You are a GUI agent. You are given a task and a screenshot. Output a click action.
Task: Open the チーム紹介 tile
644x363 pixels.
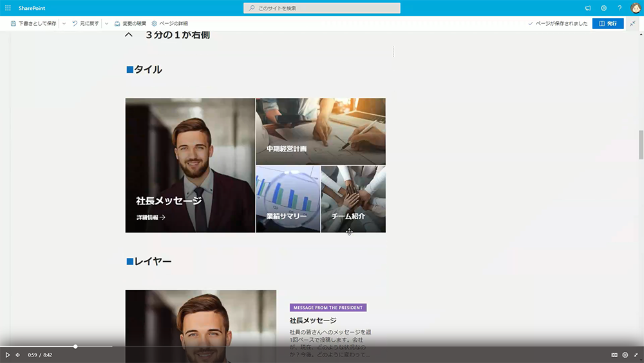[x=353, y=199]
